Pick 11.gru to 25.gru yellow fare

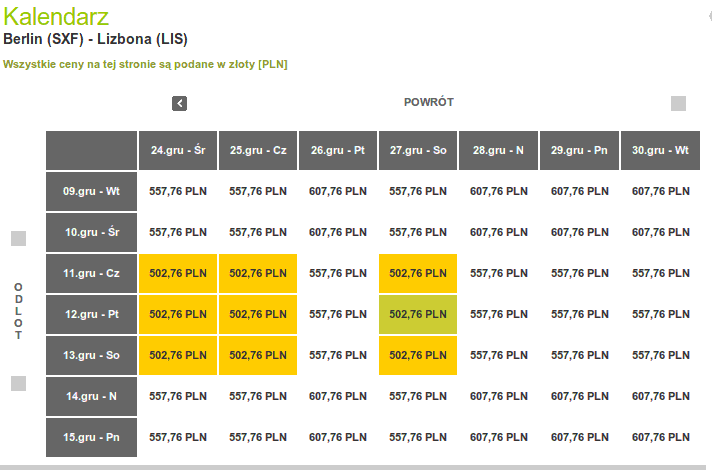[258, 273]
